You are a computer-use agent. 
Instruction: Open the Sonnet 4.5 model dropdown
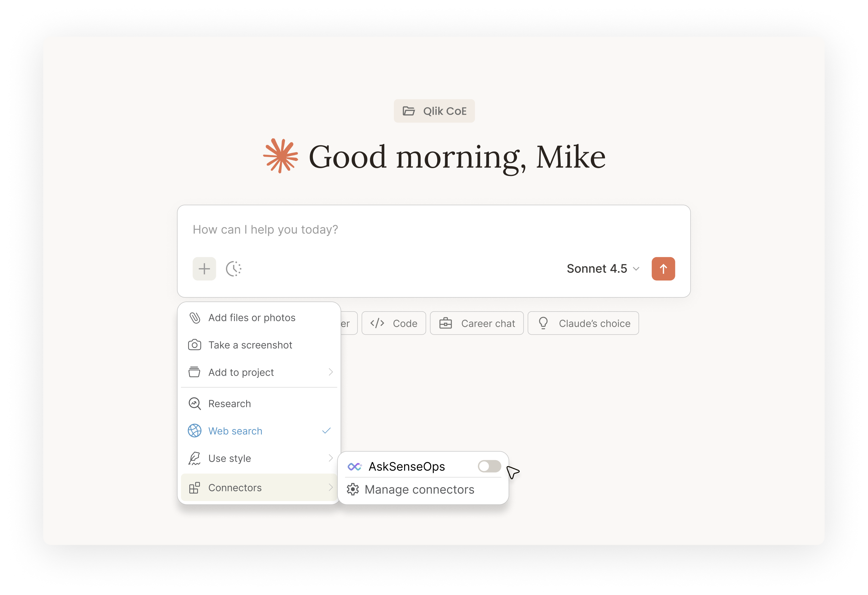[x=603, y=268]
